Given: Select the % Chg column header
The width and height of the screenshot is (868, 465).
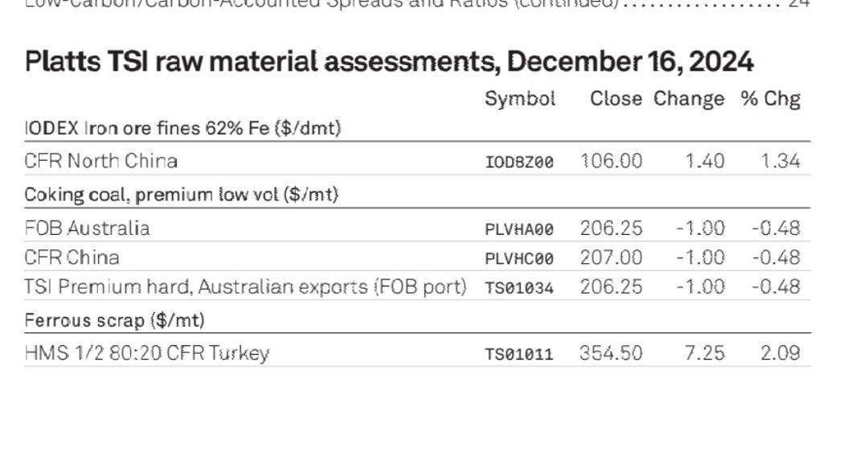Looking at the screenshot, I should pos(771,100).
